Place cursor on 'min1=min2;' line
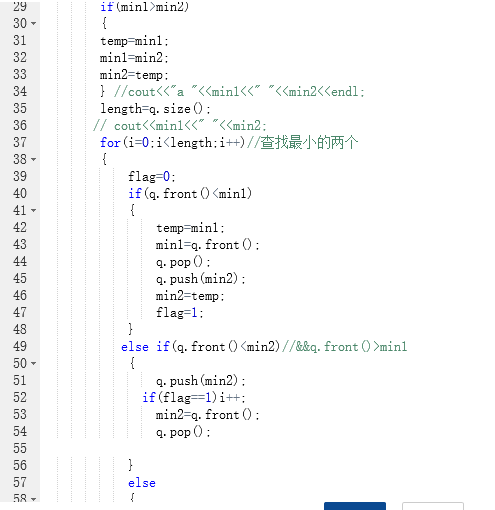 point(134,58)
